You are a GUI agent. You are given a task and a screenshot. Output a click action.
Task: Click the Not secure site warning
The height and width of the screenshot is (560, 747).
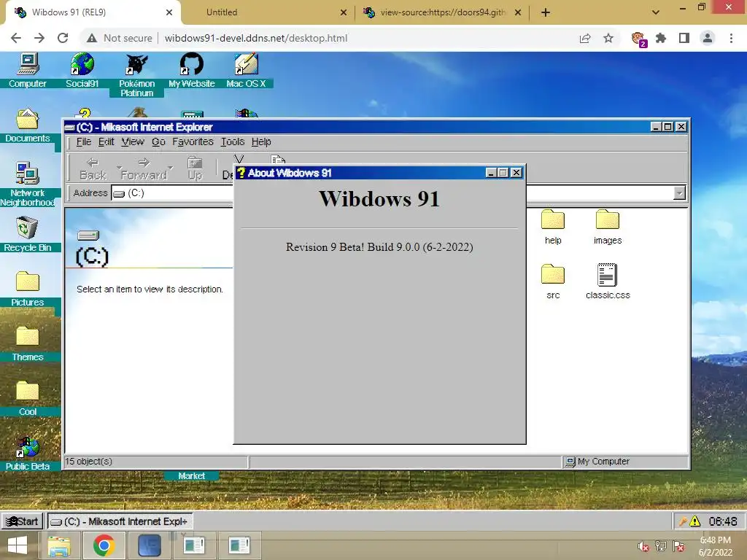click(120, 38)
